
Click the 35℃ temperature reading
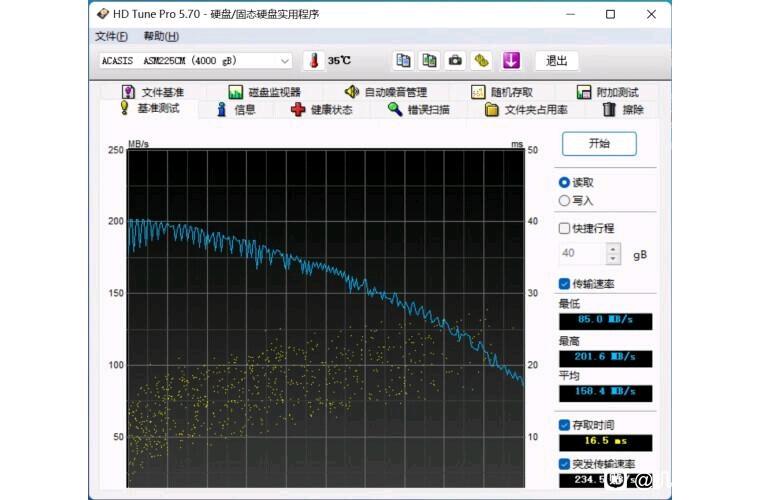339,61
